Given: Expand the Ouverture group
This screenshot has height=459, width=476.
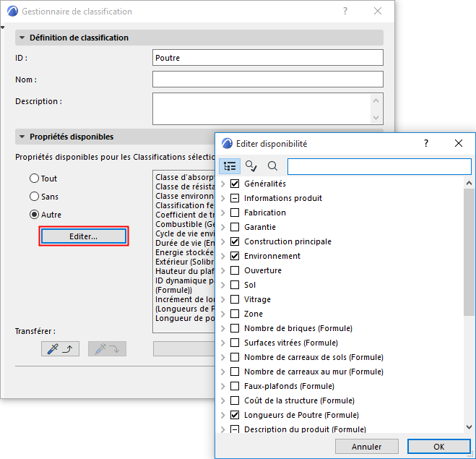Looking at the screenshot, I should (x=223, y=270).
